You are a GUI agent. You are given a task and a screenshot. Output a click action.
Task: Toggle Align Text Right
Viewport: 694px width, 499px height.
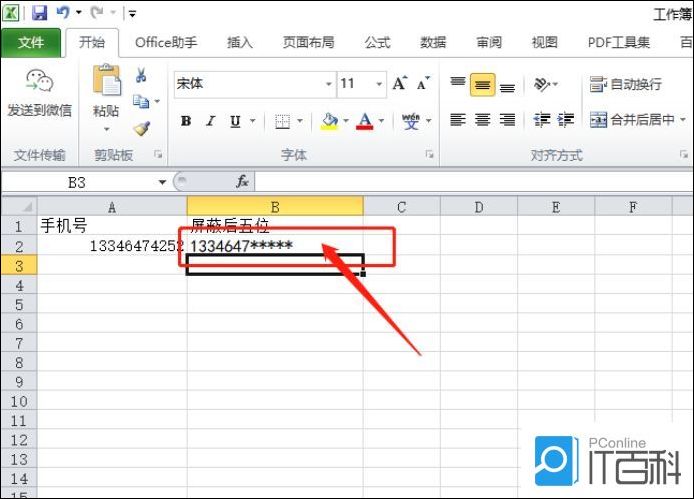pos(507,120)
